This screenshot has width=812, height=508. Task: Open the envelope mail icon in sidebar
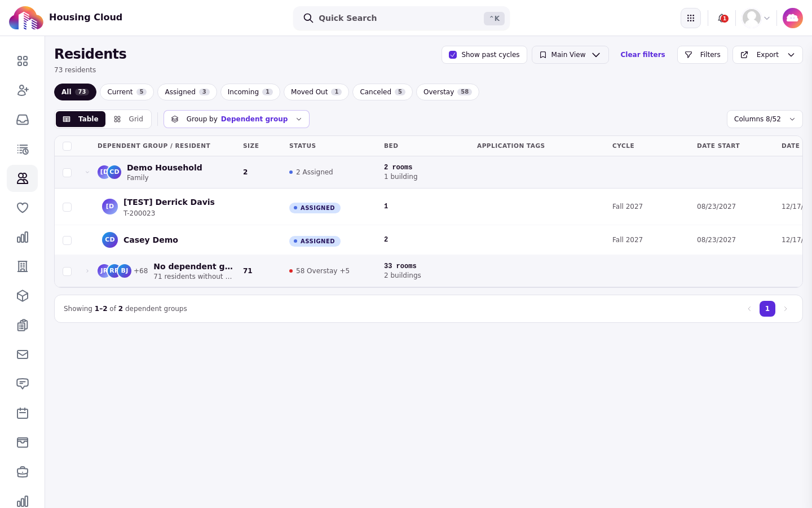[23, 354]
